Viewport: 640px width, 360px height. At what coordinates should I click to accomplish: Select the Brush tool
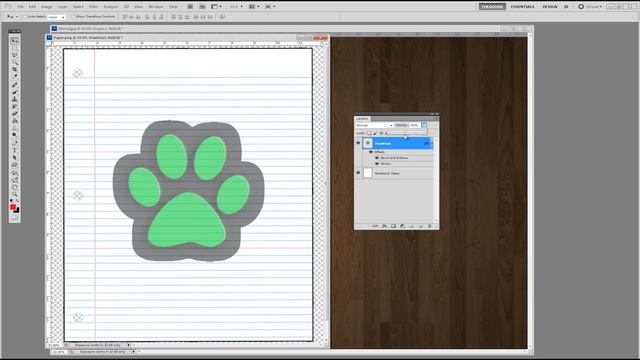[15, 92]
